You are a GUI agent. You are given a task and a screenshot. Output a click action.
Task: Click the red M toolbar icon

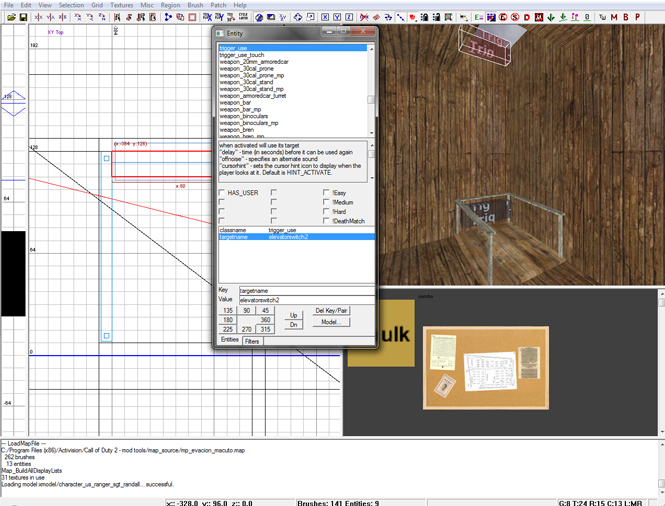tap(614, 17)
